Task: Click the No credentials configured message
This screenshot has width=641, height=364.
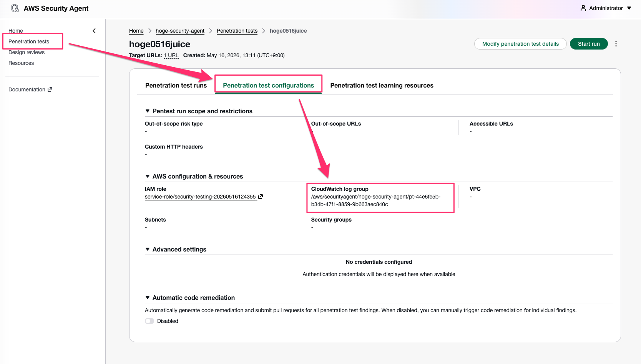Action: click(x=379, y=262)
